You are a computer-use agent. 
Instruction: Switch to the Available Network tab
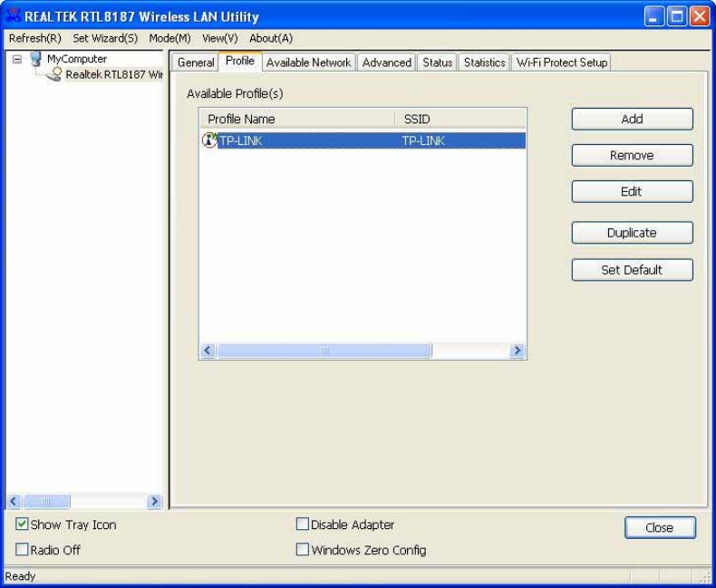(309, 63)
